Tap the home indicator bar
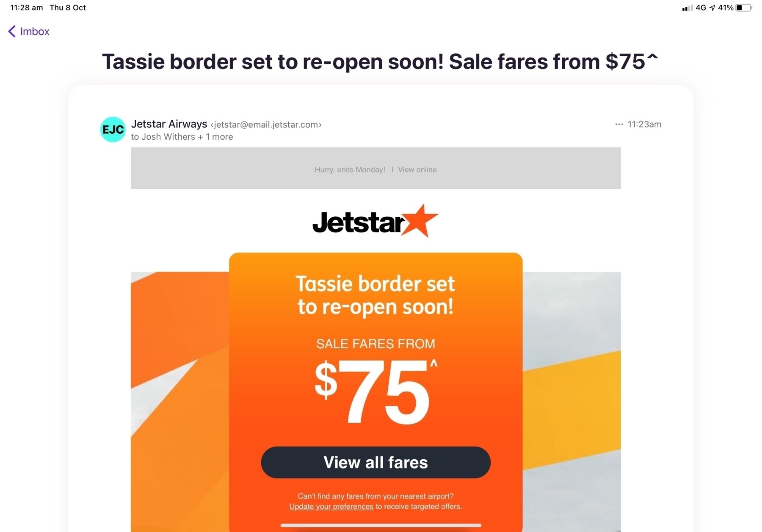Image resolution: width=762 pixels, height=532 pixels. click(381, 525)
